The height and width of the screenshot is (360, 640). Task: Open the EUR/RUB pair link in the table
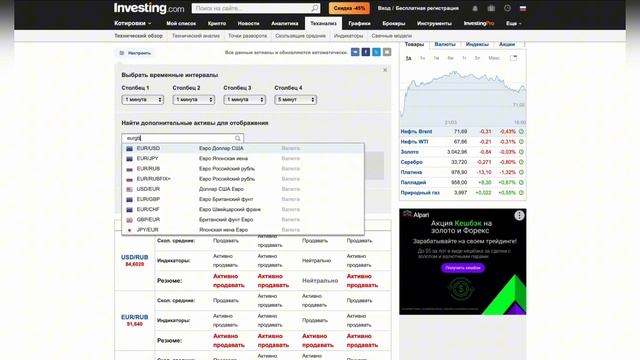pos(135,317)
